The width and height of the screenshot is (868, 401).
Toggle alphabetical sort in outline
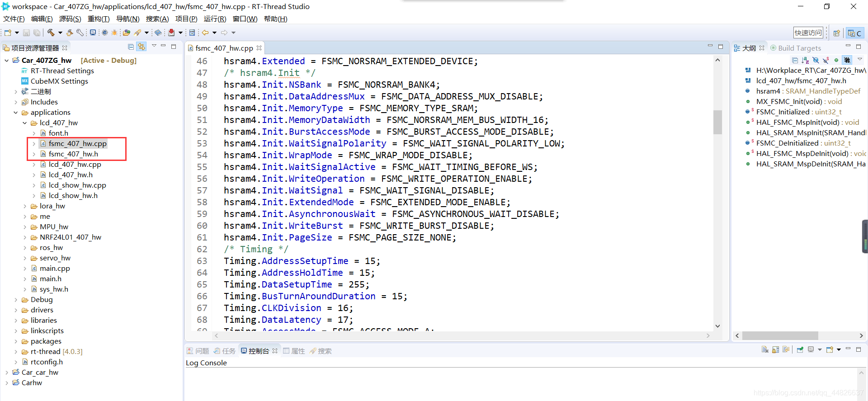(x=805, y=60)
